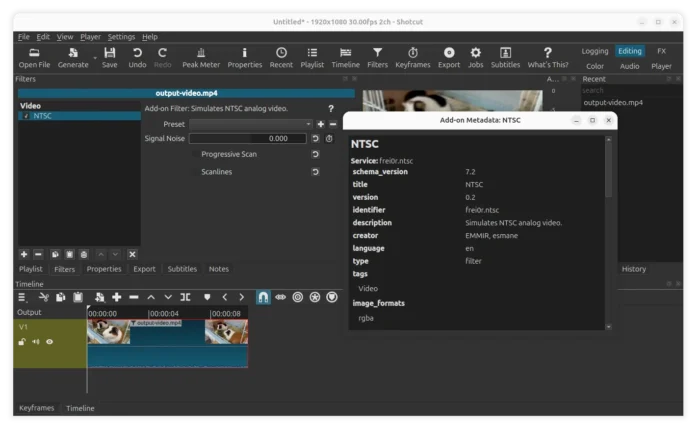Image resolution: width=700 pixels, height=434 pixels.
Task: Open the Subtitles panel from toolbar
Action: (505, 58)
